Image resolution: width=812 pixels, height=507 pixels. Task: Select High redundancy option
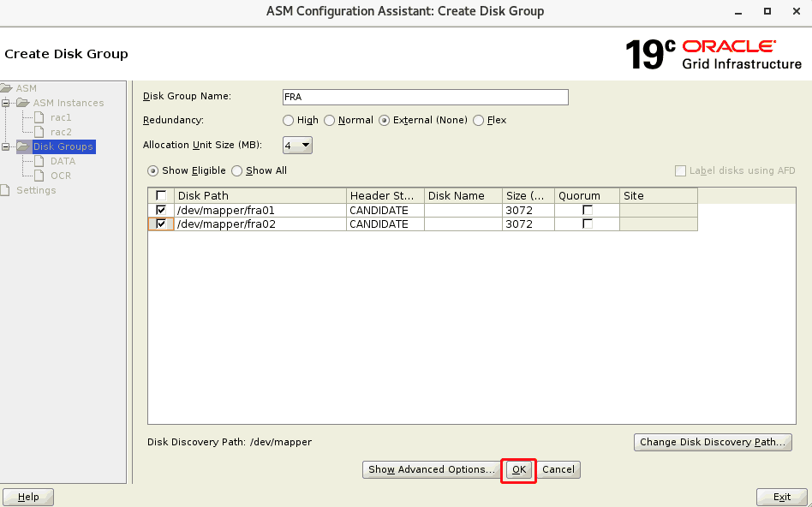coord(289,120)
